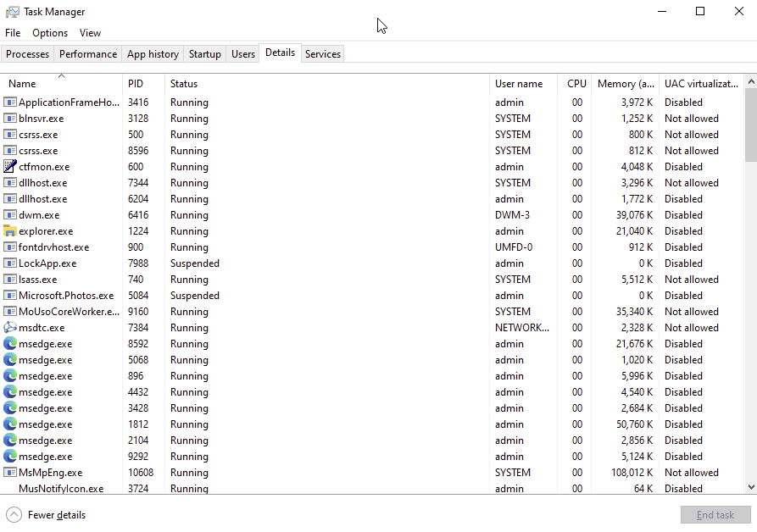Click the 50,760 K memory value
The image size is (757, 532).
pos(634,424)
